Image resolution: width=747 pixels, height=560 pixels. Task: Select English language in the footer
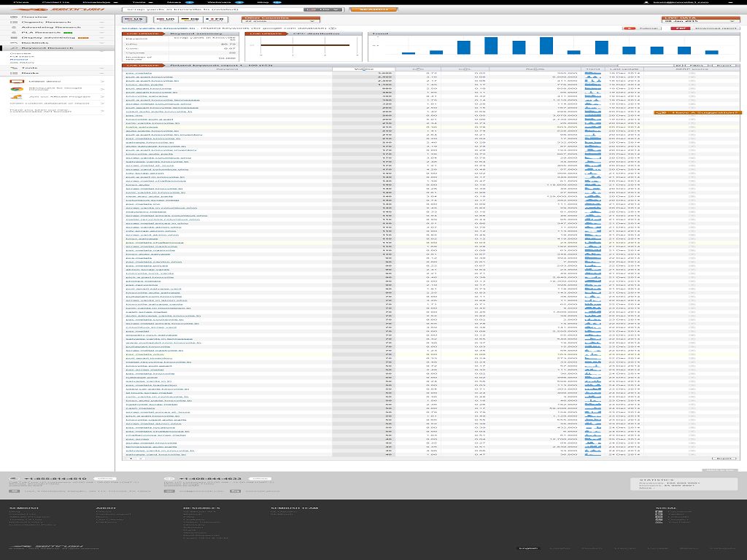click(527, 548)
